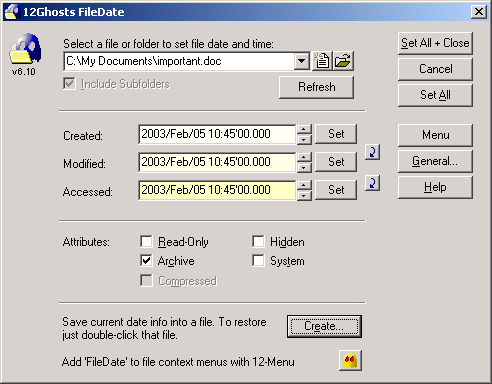Click the Refresh button

coord(316,87)
